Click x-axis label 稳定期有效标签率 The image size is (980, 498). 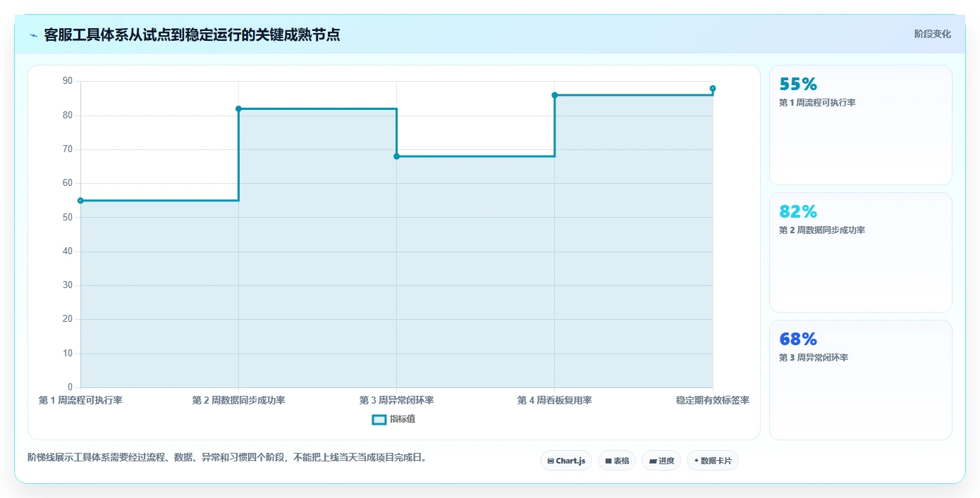713,400
